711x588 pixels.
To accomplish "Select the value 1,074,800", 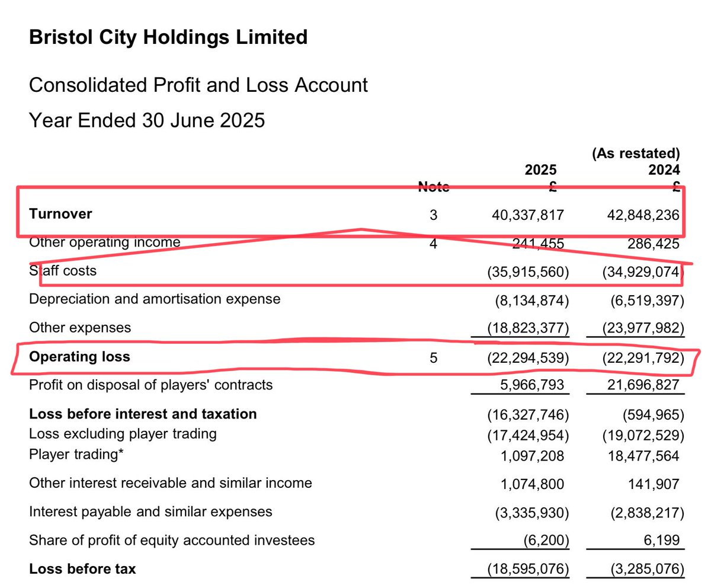I will (531, 484).
